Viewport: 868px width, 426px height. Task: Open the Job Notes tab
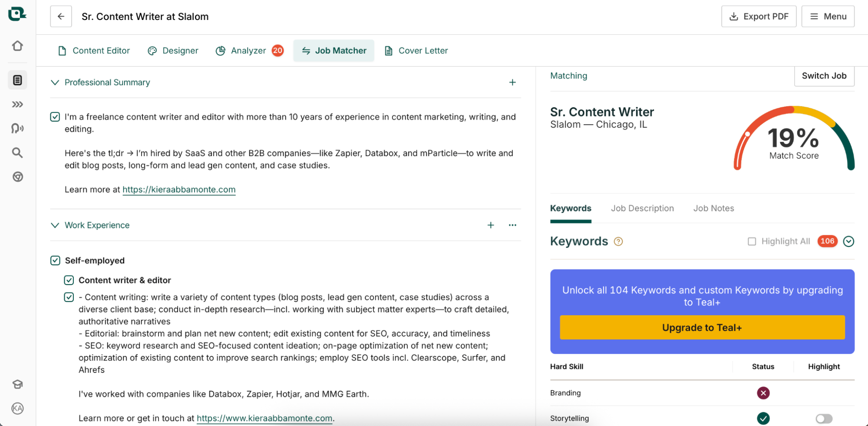pos(713,209)
